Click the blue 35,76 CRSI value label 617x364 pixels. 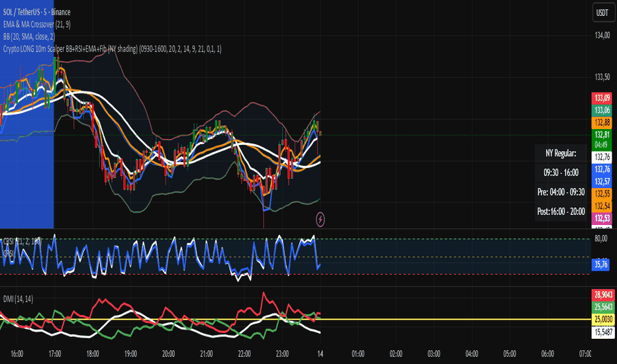[602, 263]
